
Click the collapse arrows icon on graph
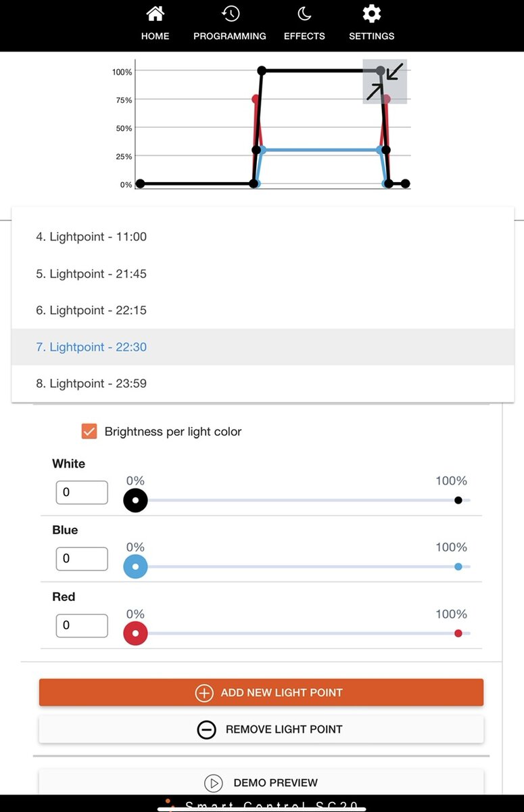coord(385,81)
